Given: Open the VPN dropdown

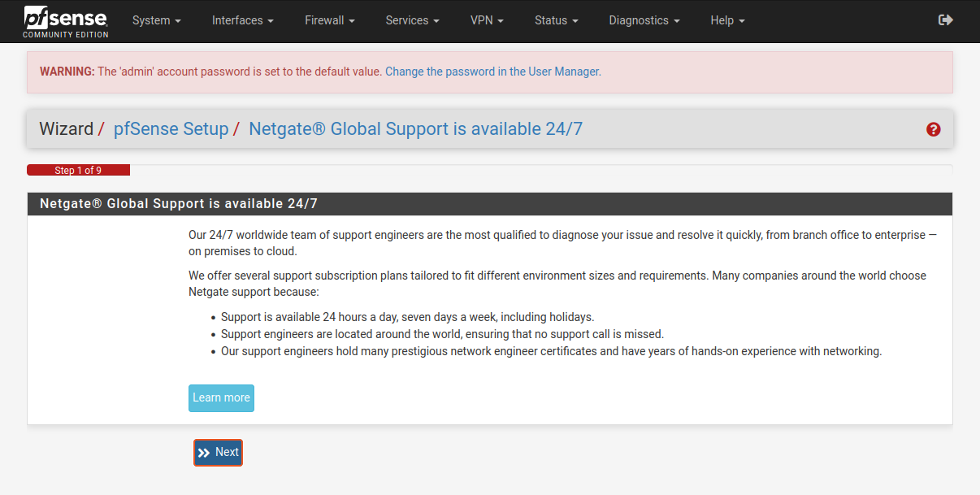Looking at the screenshot, I should tap(487, 20).
